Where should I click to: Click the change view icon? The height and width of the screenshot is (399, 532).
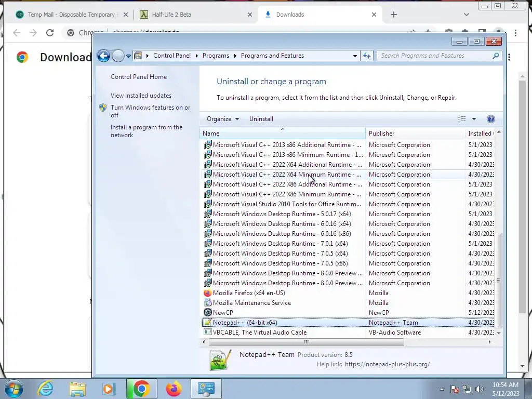coord(461,119)
